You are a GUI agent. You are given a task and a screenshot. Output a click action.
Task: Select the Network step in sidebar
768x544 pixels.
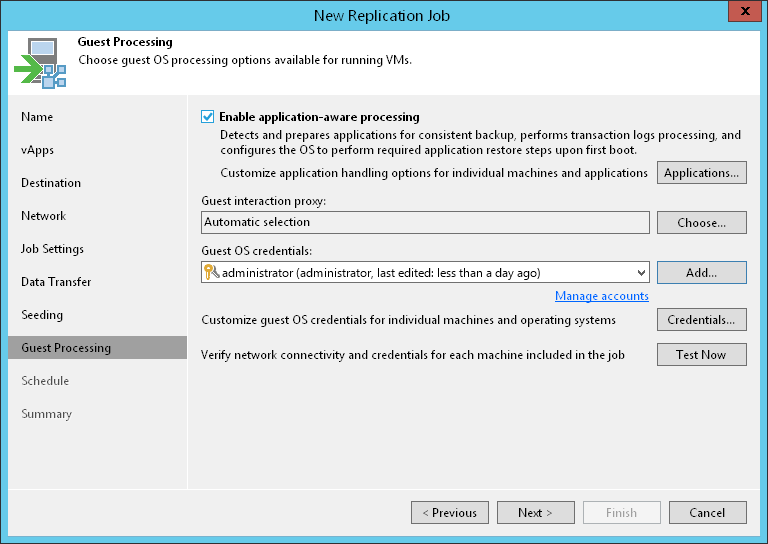tap(43, 216)
